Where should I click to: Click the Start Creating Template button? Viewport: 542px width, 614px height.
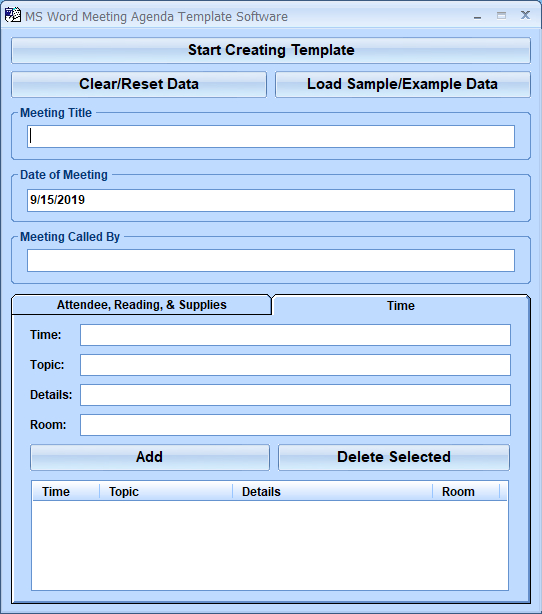[x=271, y=51]
